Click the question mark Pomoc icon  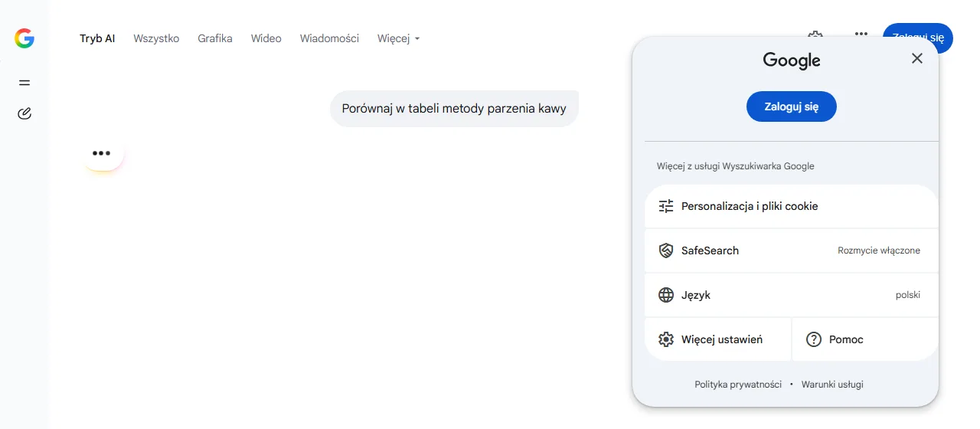[814, 339]
